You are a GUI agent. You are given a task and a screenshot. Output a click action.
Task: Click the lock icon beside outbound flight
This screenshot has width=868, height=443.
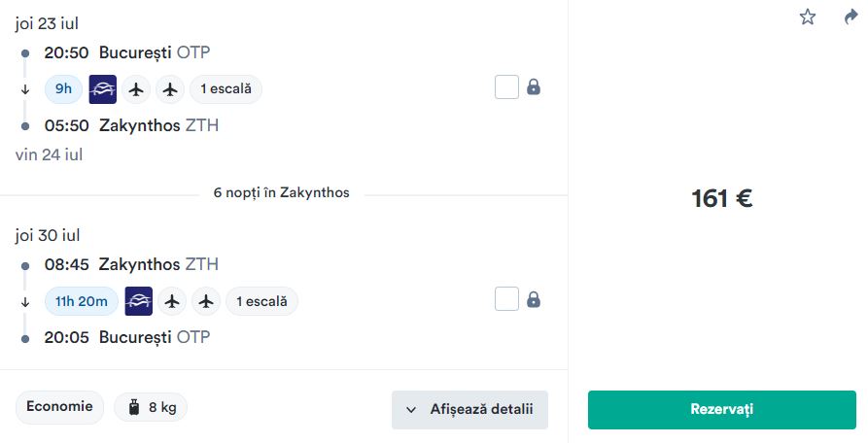[x=534, y=86]
